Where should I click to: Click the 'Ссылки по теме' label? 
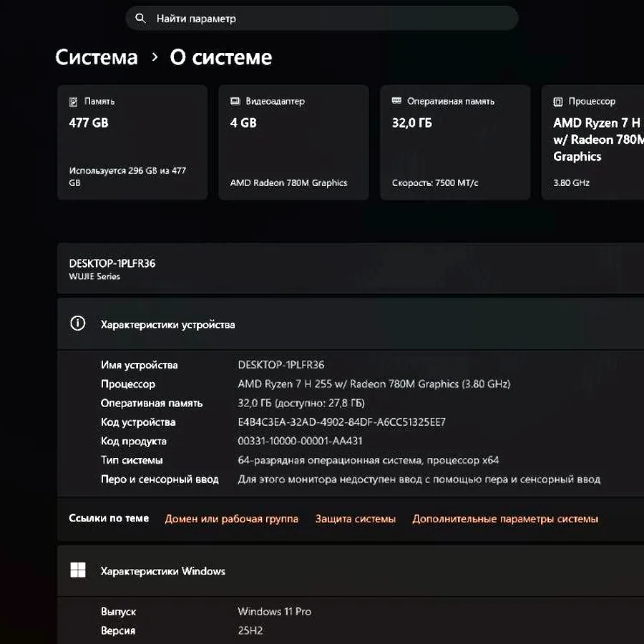(109, 518)
